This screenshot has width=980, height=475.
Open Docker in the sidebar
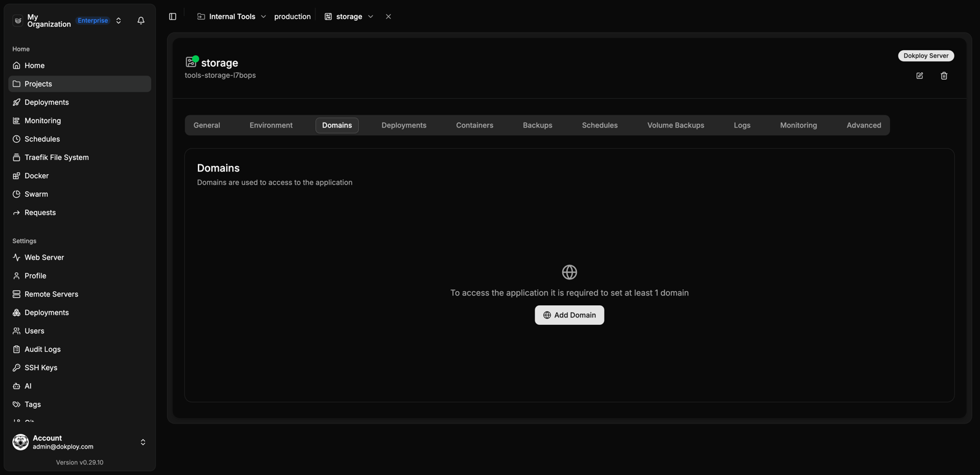[x=80, y=176]
